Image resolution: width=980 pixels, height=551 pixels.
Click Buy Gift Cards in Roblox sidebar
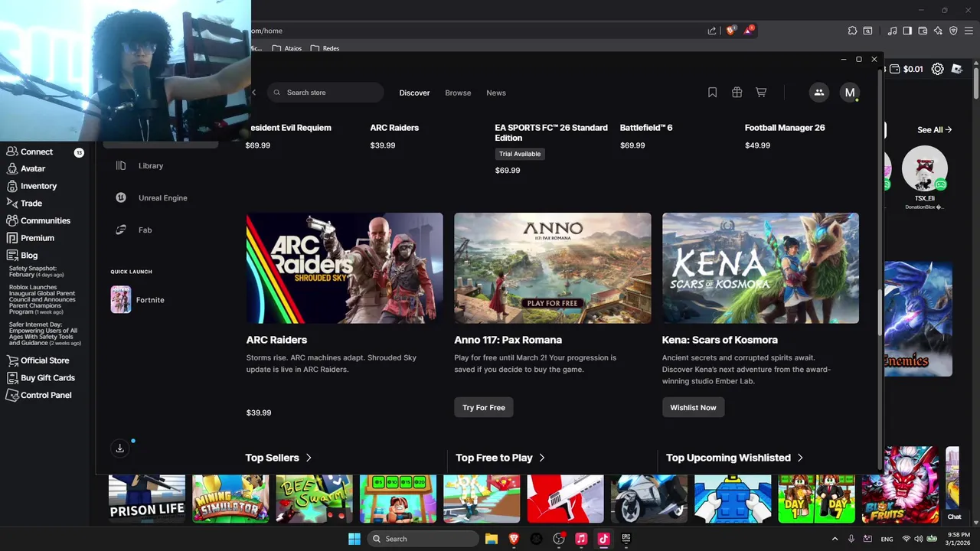tap(47, 378)
